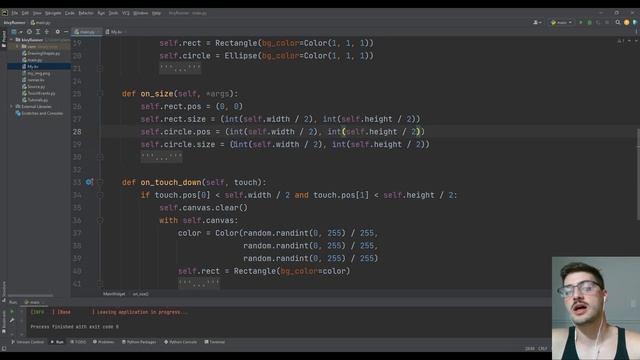The image size is (640, 360).
Task: Open the Refactor menu
Action: (86, 13)
